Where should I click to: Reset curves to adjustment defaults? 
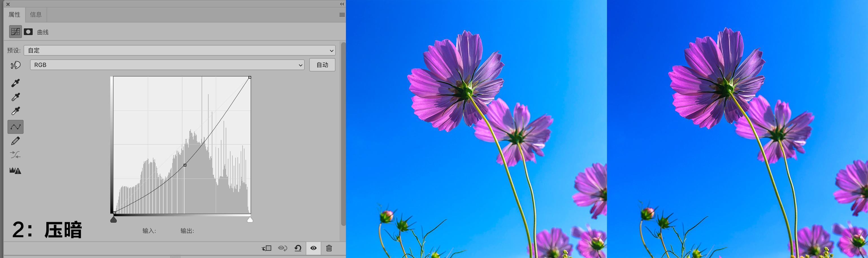(298, 248)
